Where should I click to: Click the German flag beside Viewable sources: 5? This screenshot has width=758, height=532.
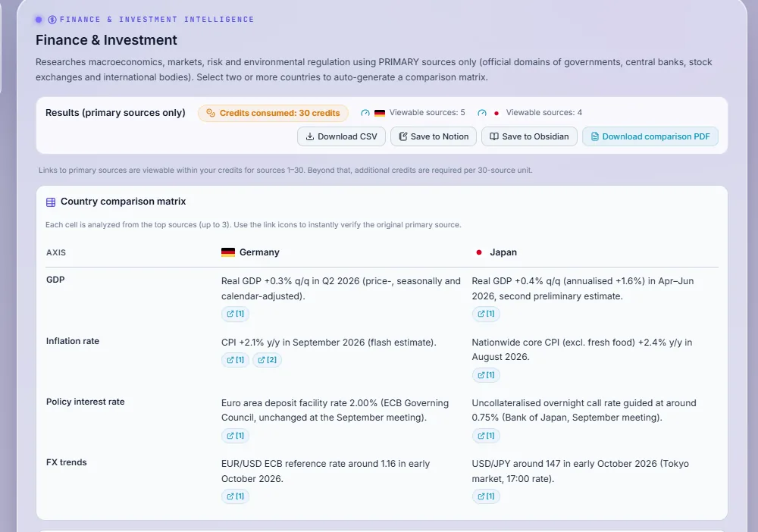click(380, 113)
